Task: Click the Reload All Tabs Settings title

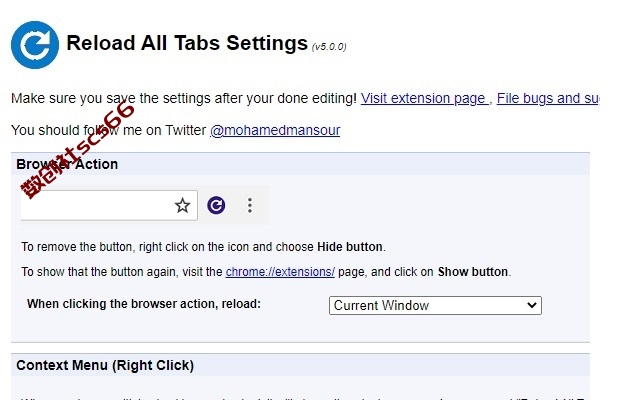Action: (x=187, y=43)
